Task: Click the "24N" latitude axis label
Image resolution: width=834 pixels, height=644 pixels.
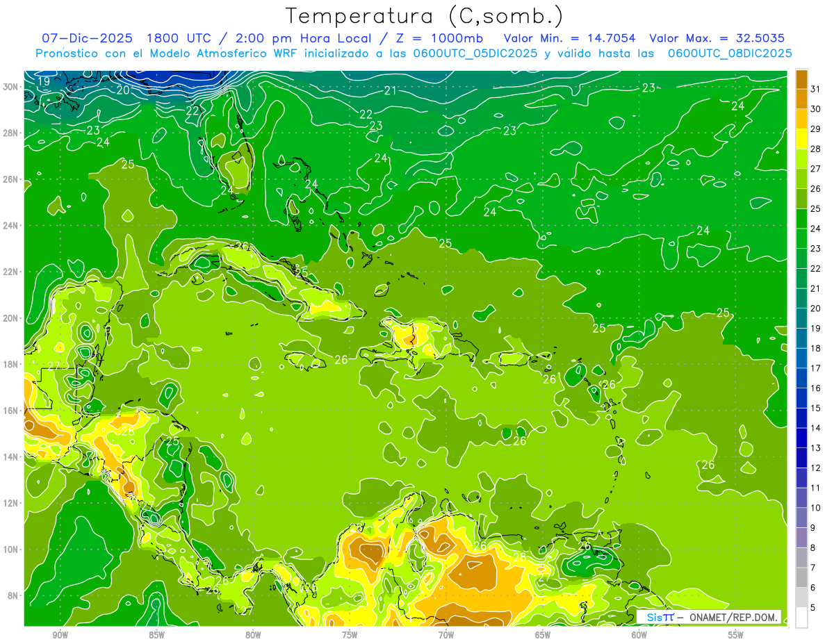Action: (x=10, y=225)
